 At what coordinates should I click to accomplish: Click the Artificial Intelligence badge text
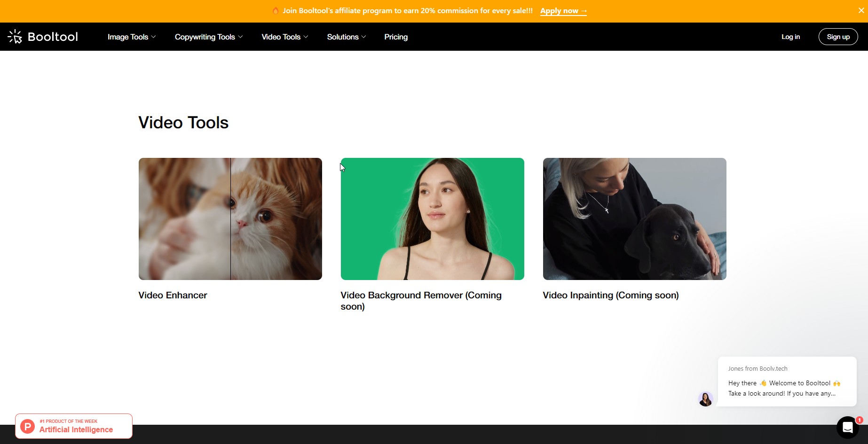(76, 429)
